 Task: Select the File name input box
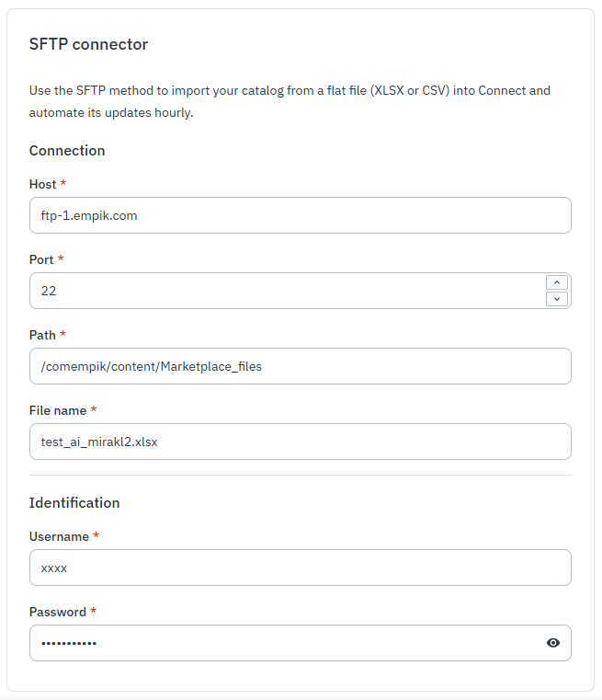coord(300,442)
